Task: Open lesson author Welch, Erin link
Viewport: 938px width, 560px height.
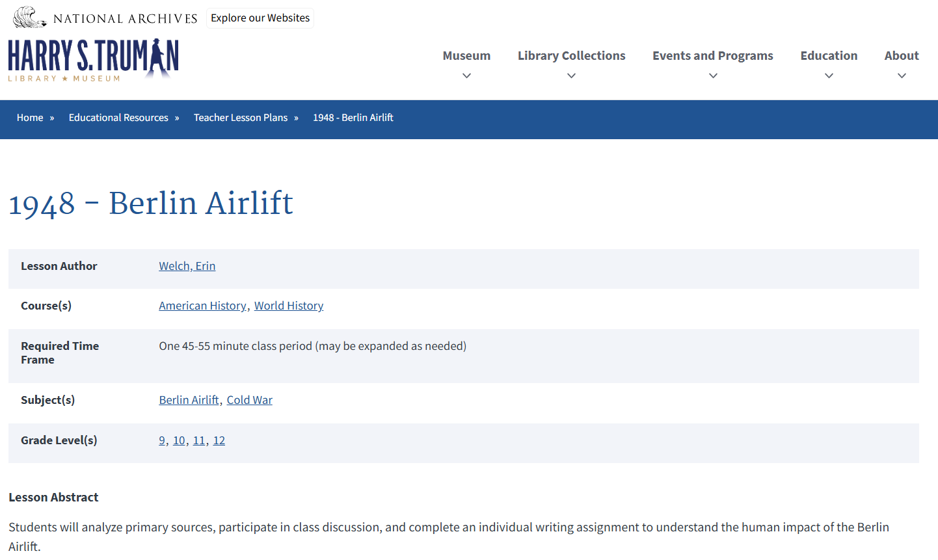Action: tap(187, 266)
